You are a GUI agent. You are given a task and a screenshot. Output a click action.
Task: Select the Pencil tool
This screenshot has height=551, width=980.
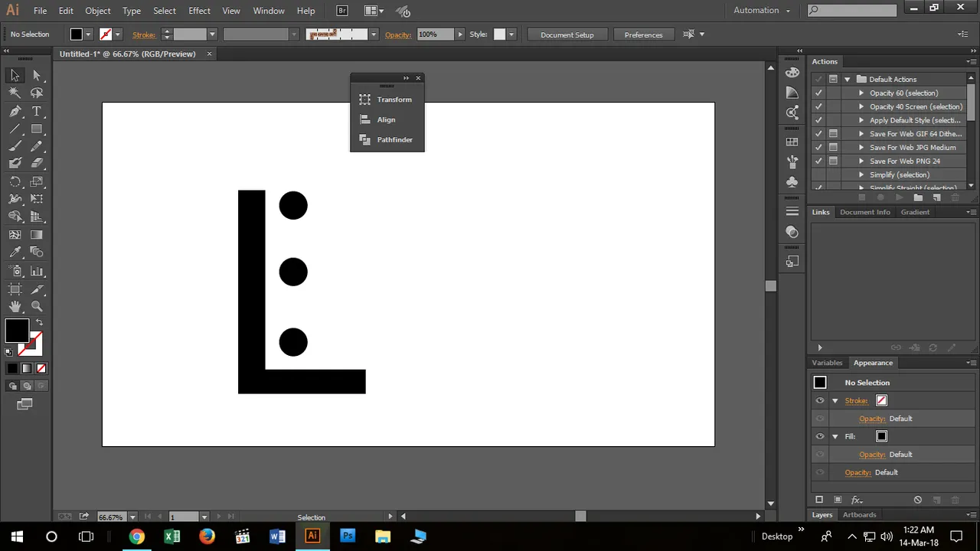tap(37, 146)
